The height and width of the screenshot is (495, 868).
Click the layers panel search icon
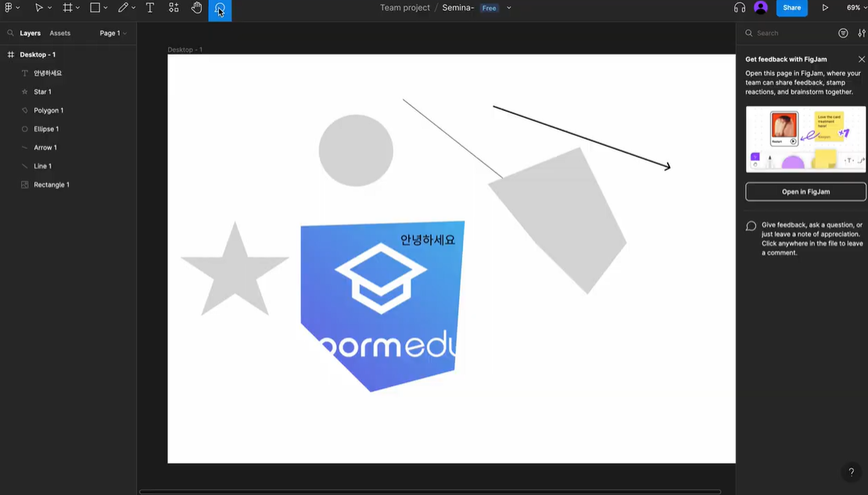pyautogui.click(x=10, y=33)
